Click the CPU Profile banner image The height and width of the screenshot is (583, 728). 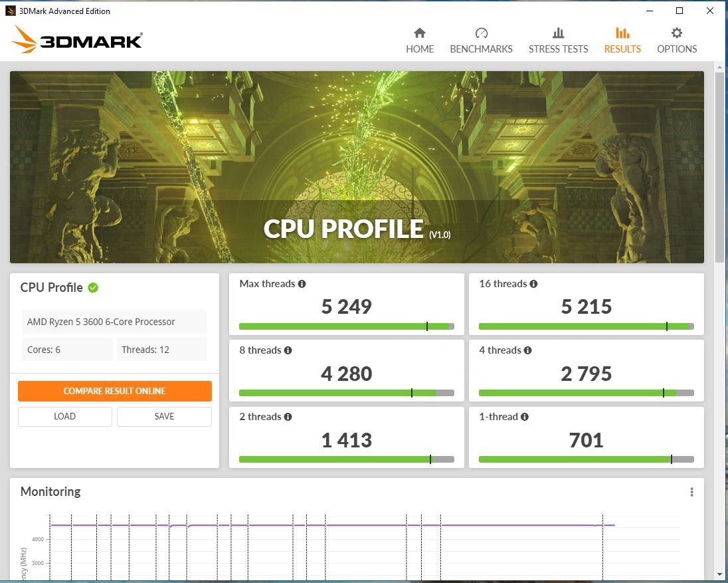pos(357,168)
